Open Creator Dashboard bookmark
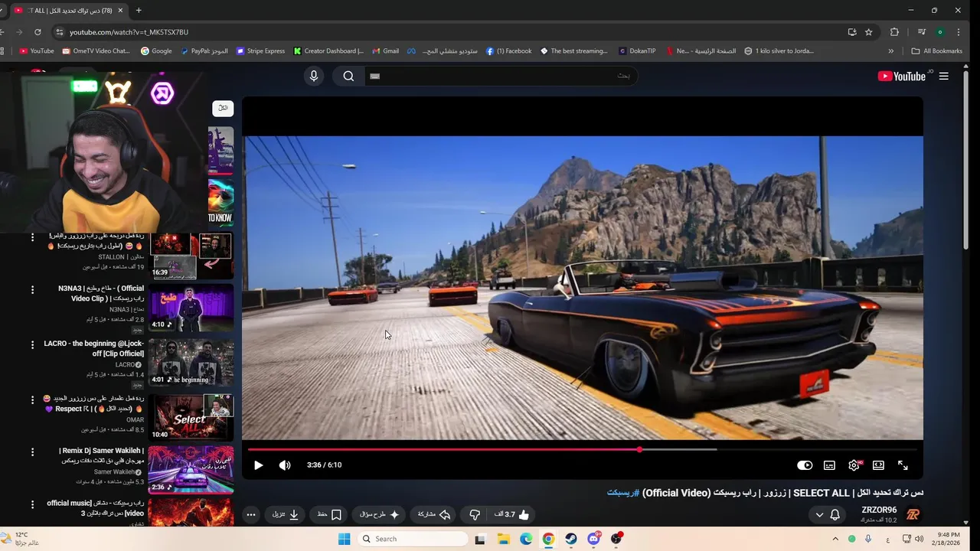980x551 pixels. [328, 51]
